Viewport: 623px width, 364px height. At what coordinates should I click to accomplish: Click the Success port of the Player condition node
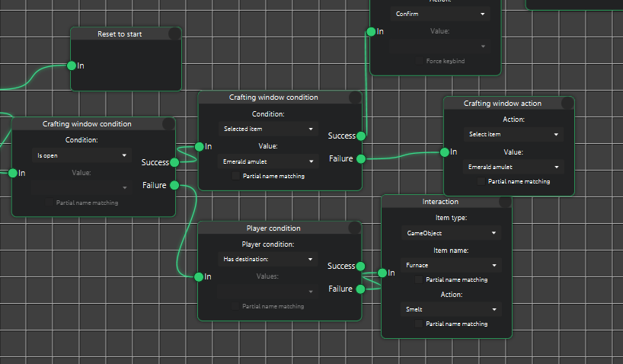tap(360, 267)
